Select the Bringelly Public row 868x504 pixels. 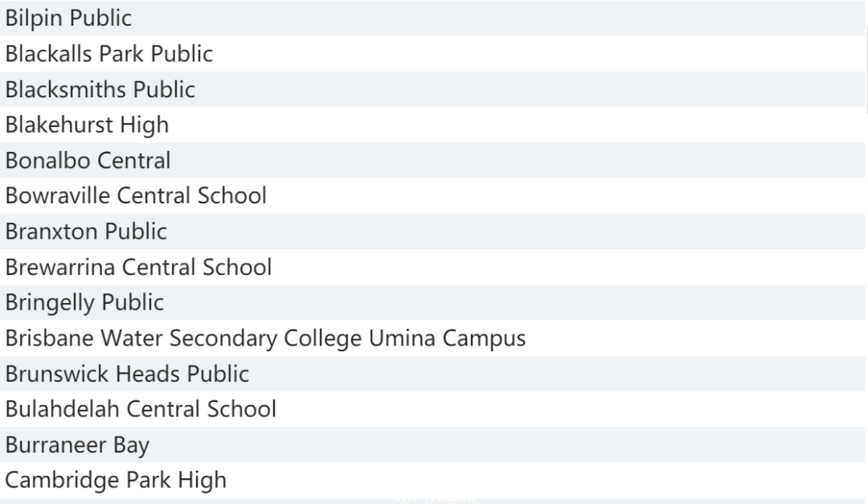[432, 303]
